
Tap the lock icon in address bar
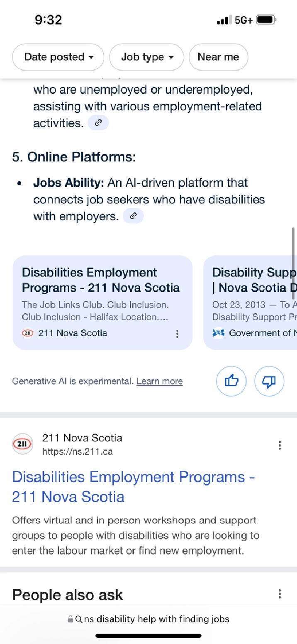[71, 619]
